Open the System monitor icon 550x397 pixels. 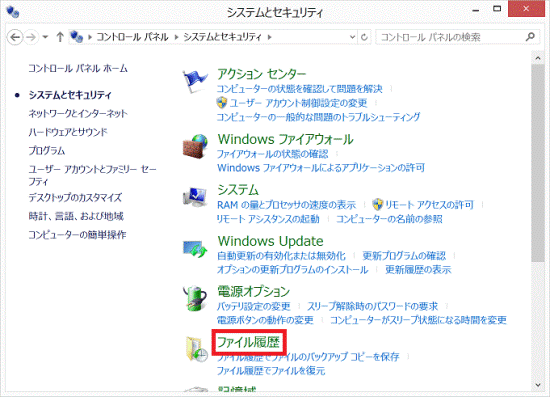(195, 197)
